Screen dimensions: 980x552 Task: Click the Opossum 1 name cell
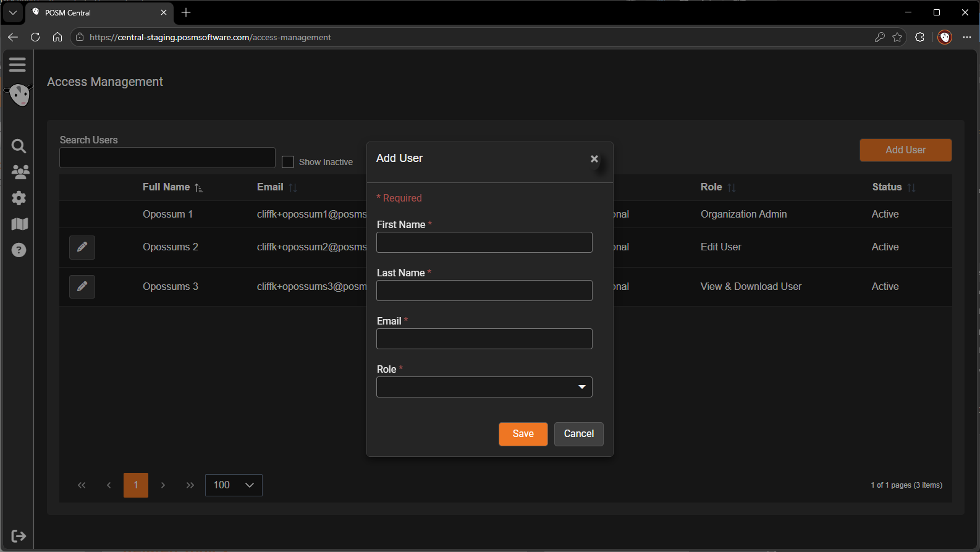[x=167, y=214]
